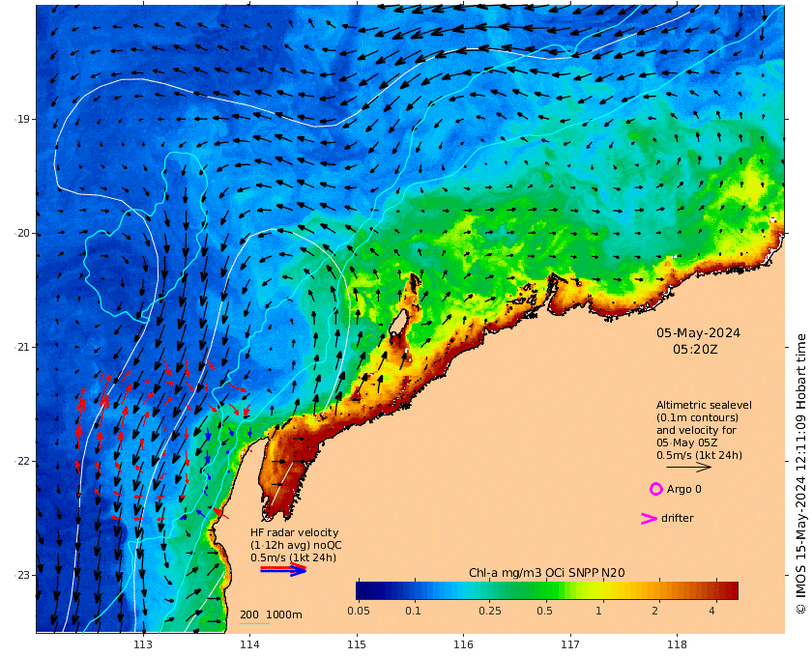Click the colorbar tick label 0.05

point(358,611)
